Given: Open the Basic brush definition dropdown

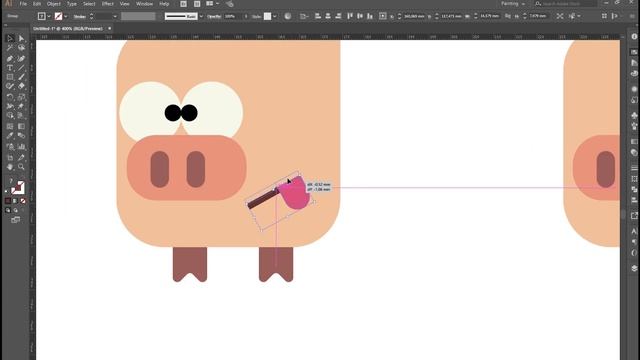Looking at the screenshot, I should [x=201, y=16].
